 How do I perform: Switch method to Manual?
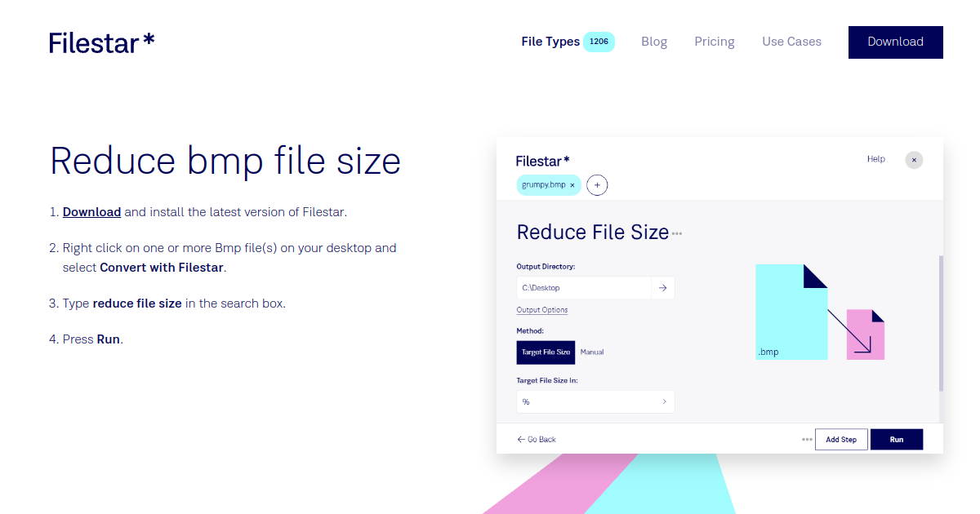[x=592, y=352]
